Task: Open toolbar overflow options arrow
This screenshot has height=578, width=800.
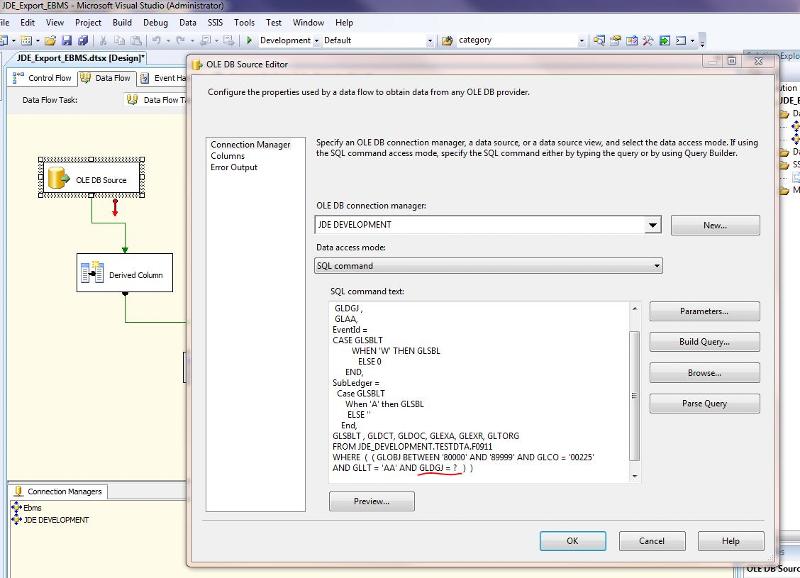Action: 703,40
